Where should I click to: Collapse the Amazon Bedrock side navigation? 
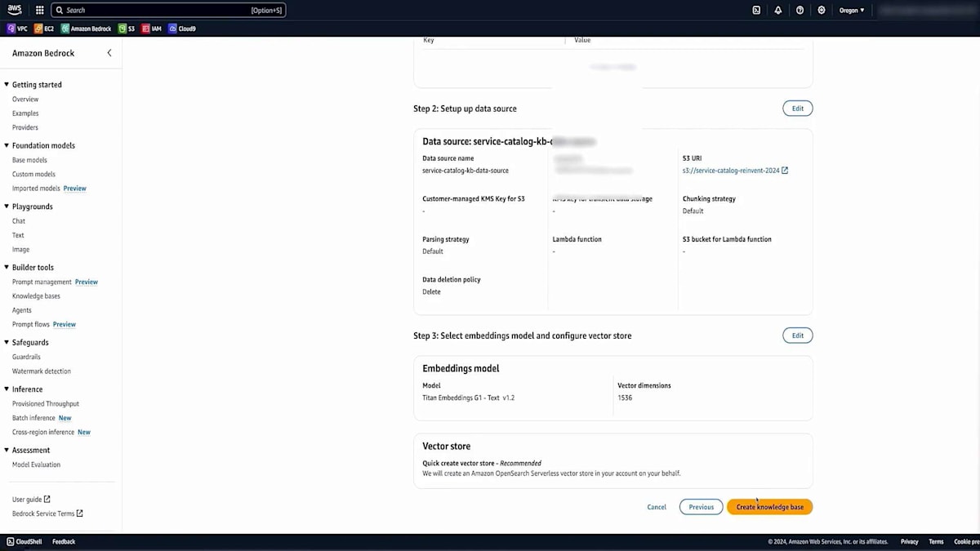109,53
